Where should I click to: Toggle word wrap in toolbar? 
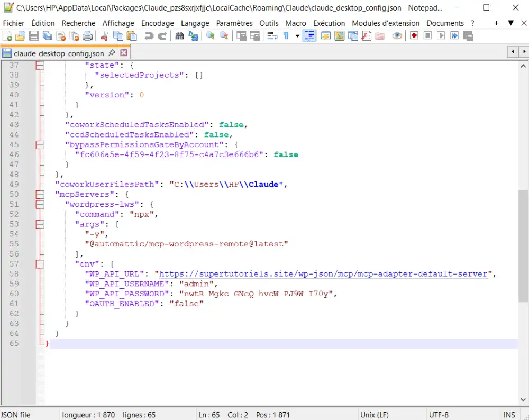click(272, 36)
